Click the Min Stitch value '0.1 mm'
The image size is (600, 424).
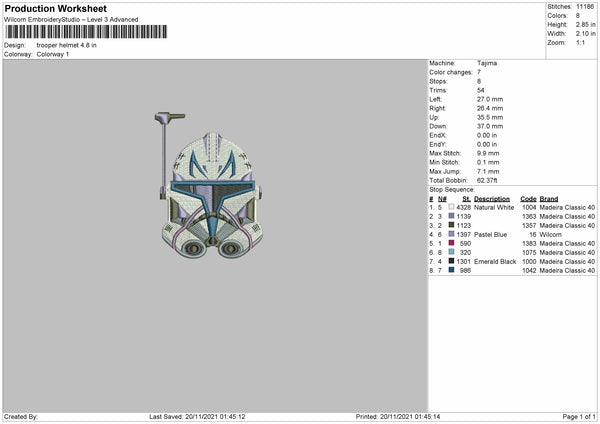[x=488, y=162]
